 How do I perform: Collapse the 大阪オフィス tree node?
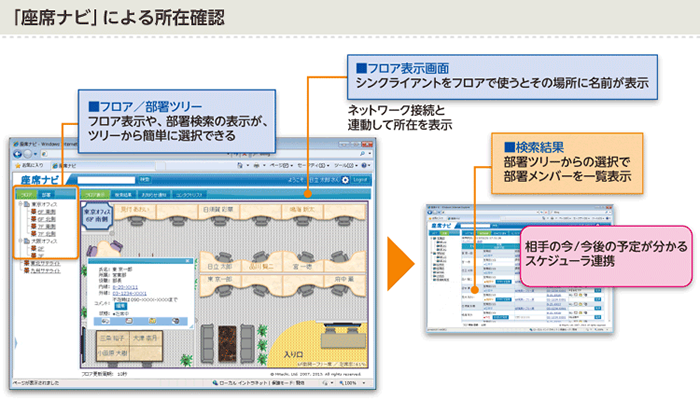tap(20, 241)
